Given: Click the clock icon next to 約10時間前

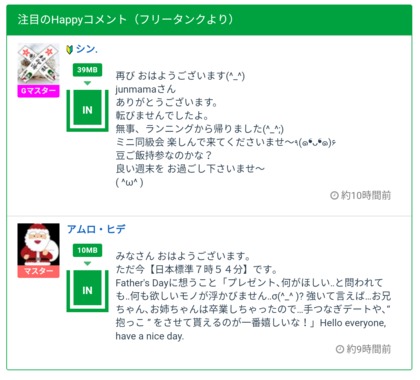Looking at the screenshot, I should 334,195.
